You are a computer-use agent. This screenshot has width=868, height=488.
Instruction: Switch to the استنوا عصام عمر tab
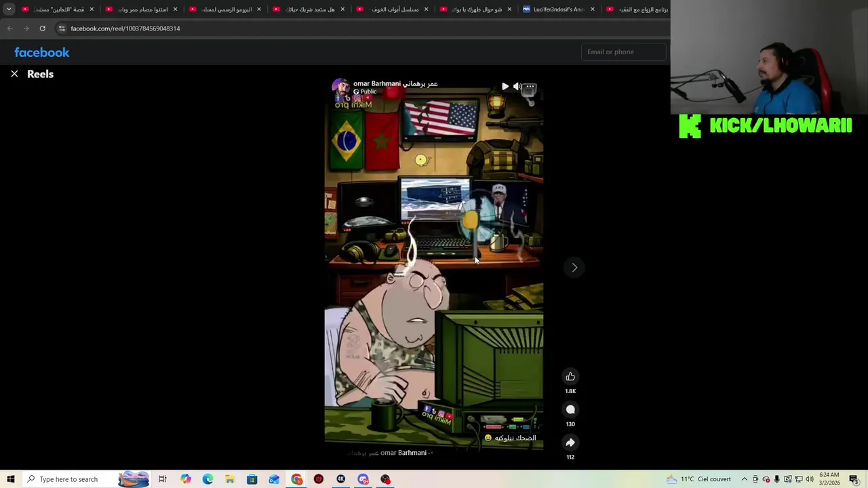coord(142,9)
